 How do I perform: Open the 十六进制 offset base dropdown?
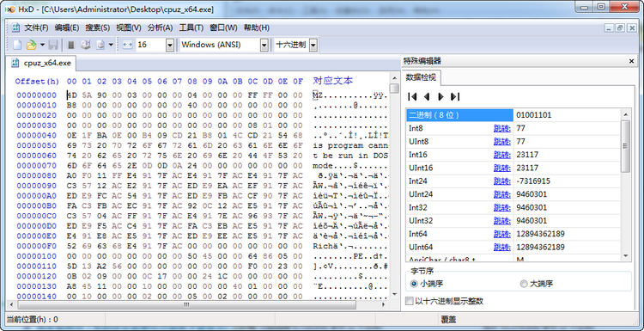[313, 45]
